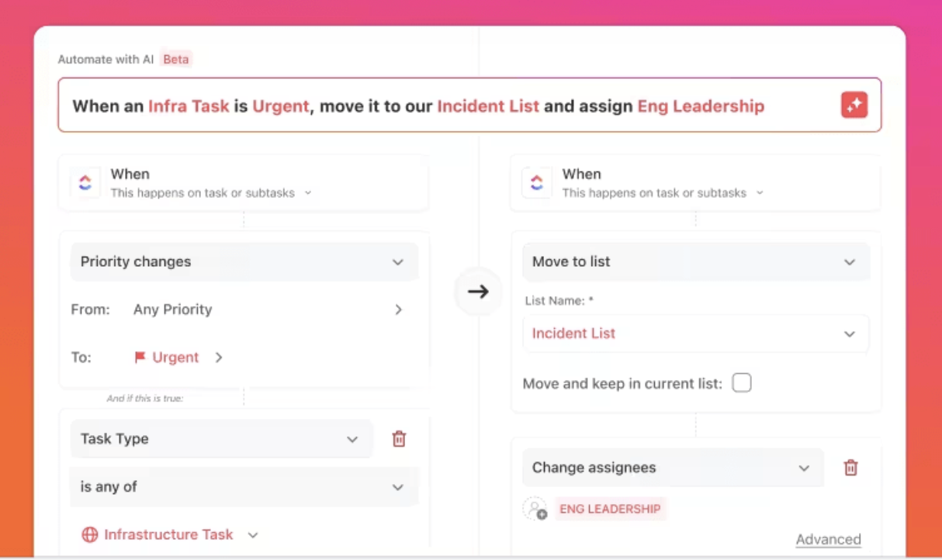
Task: Expand the From Any Priority option
Action: point(398,309)
